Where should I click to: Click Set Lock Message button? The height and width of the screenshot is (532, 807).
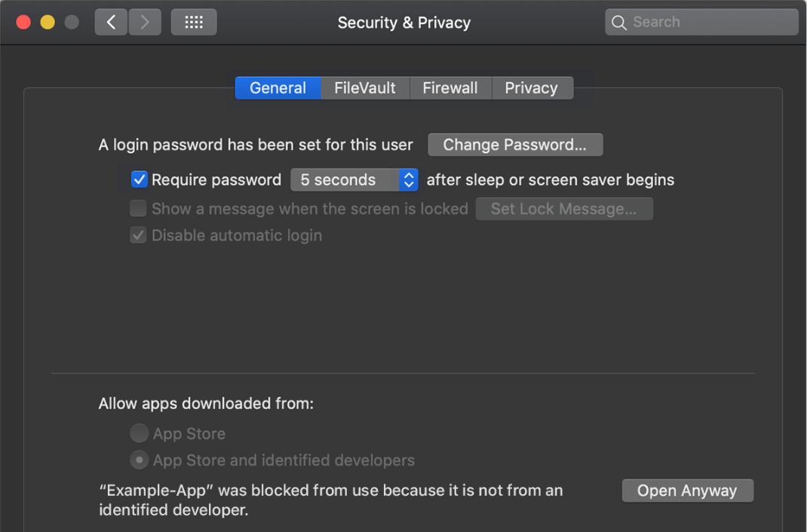click(x=564, y=209)
